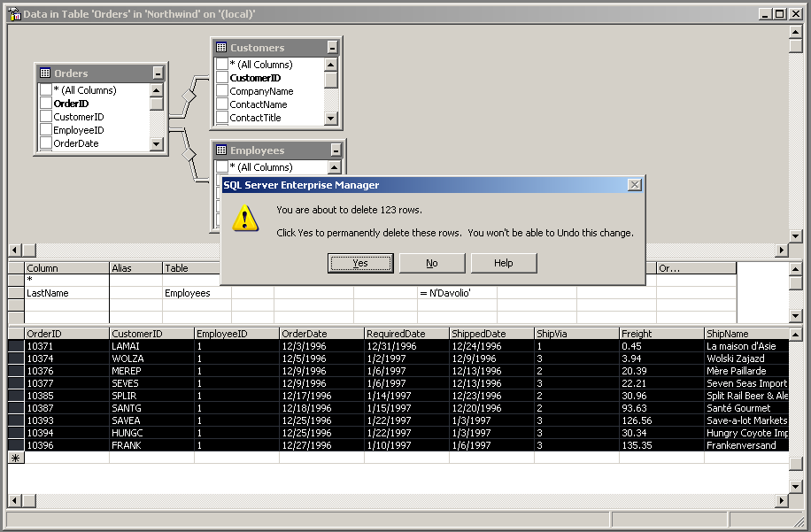Click the Employees table cell in grid pane
This screenshot has width=811, height=532.
point(197,293)
